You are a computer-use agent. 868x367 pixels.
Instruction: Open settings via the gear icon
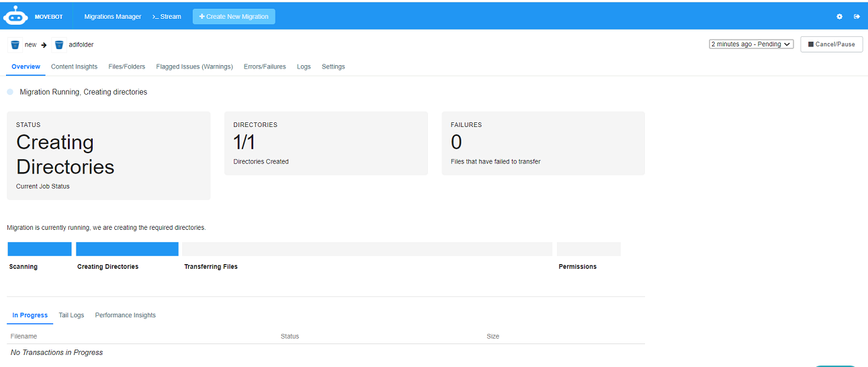839,17
